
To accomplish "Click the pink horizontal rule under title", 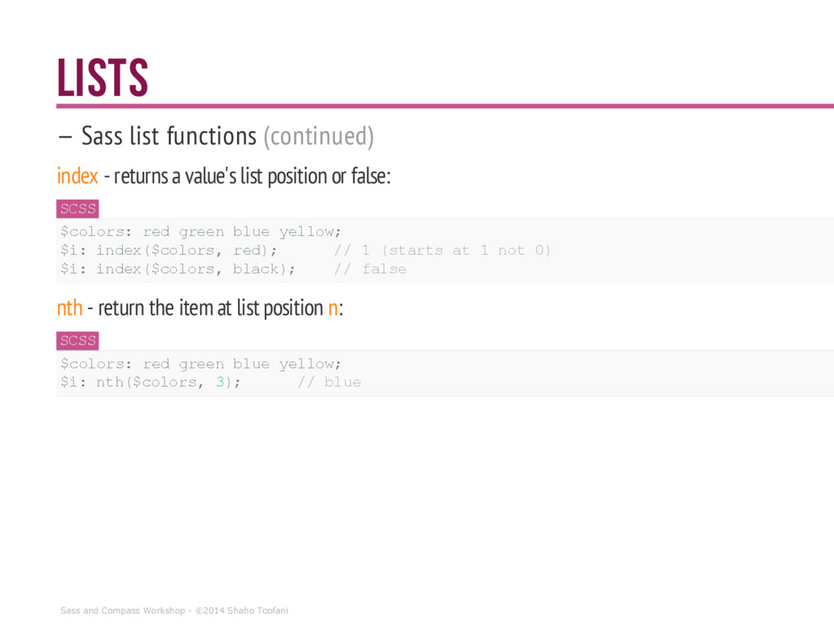I will point(445,106).
